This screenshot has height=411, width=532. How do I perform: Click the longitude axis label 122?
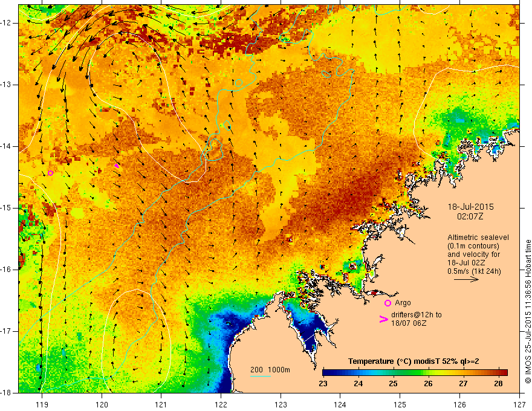coord(221,404)
